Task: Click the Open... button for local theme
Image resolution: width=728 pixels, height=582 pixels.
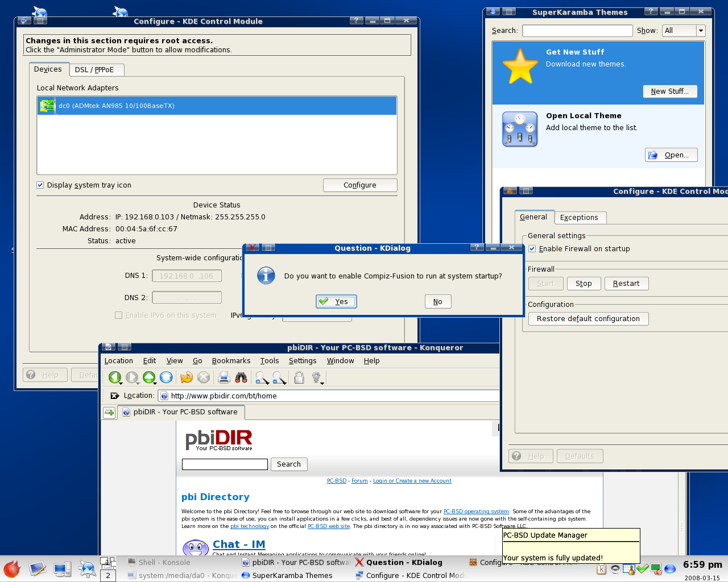Action: pyautogui.click(x=671, y=155)
